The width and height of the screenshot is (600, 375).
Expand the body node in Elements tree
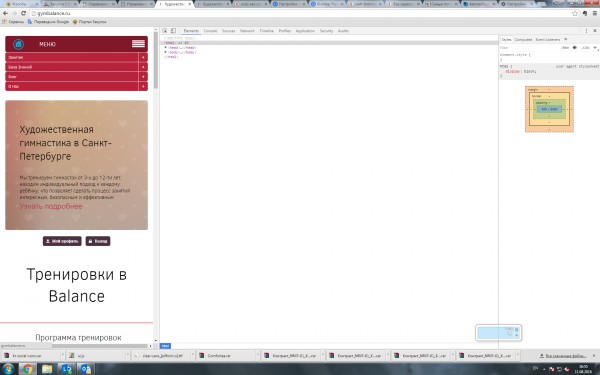pos(166,52)
